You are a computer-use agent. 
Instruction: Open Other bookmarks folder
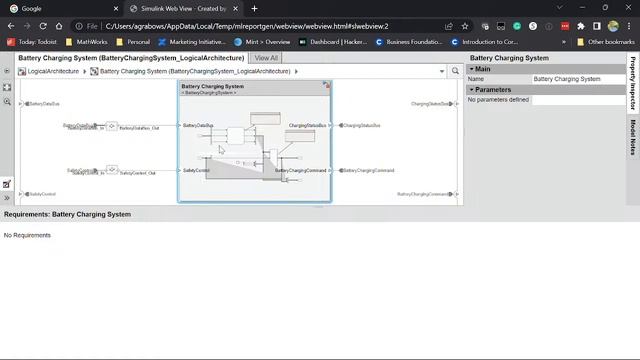(606, 42)
